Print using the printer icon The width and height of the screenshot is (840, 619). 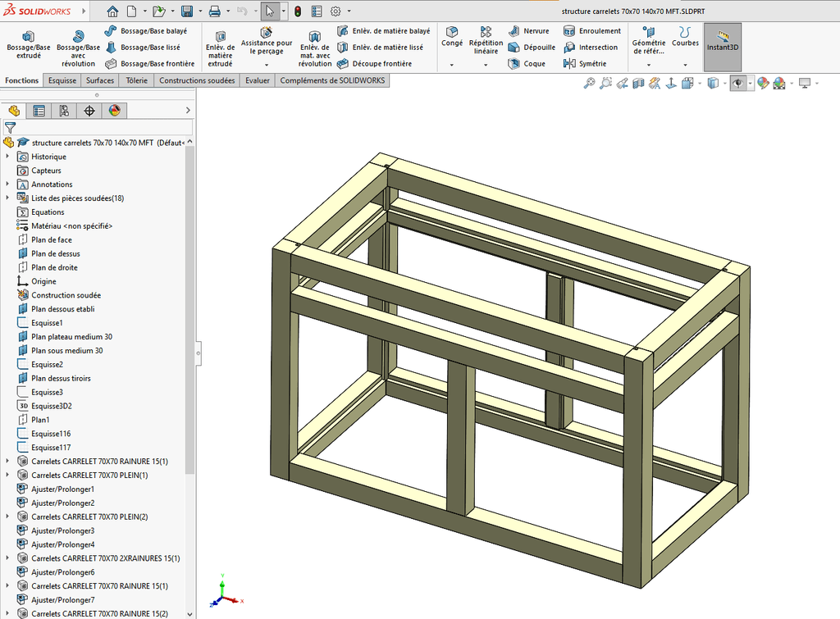(214, 11)
